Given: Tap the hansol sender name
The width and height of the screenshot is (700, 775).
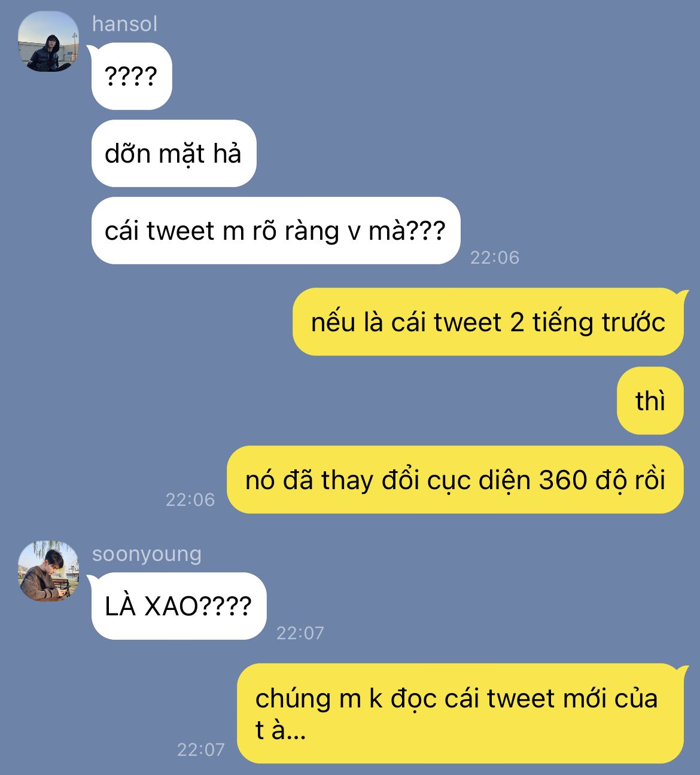Looking at the screenshot, I should (x=124, y=24).
